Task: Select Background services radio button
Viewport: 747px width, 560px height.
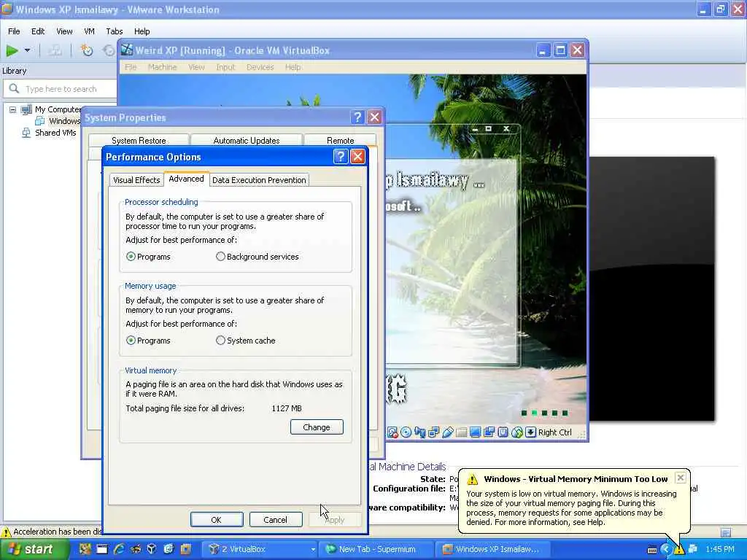Action: [220, 257]
